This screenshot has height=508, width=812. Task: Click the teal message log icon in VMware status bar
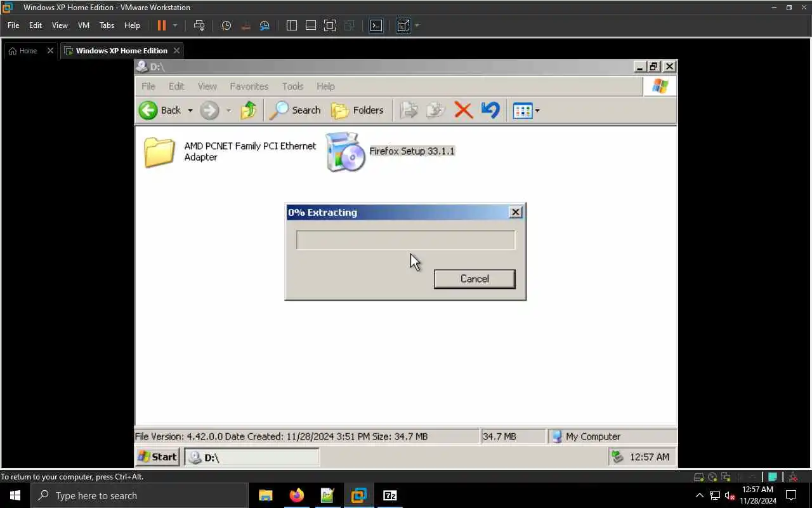coord(773,477)
